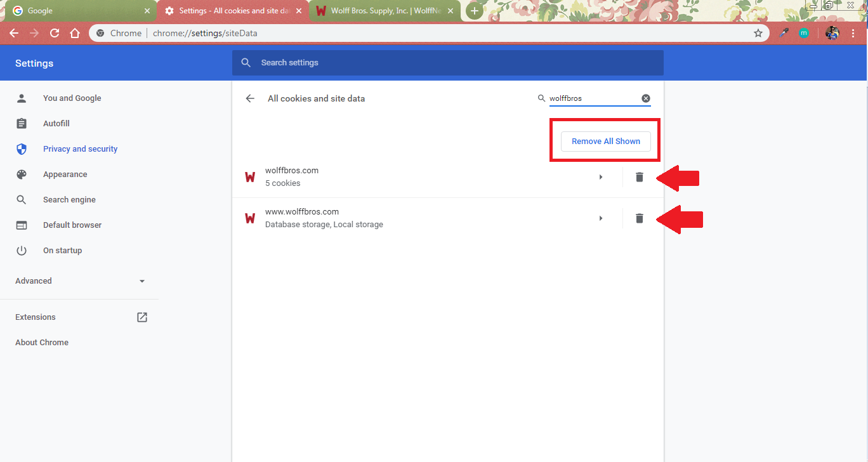Click the magnifier beside the cookie search
This screenshot has height=462, width=868.
point(541,98)
